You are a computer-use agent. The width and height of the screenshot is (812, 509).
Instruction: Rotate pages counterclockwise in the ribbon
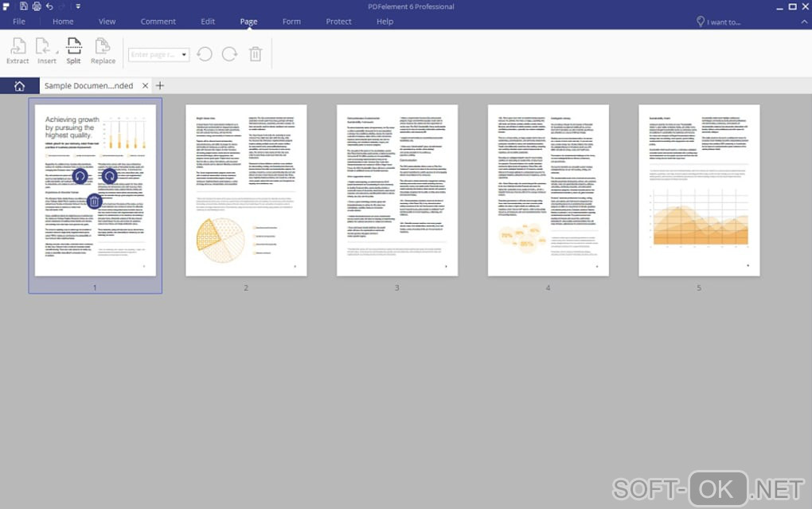[205, 54]
